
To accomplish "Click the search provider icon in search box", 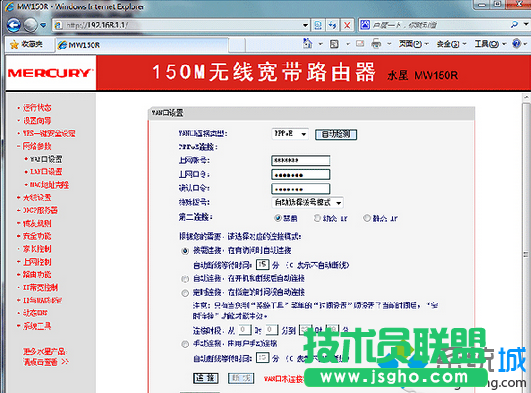I will (x=365, y=25).
